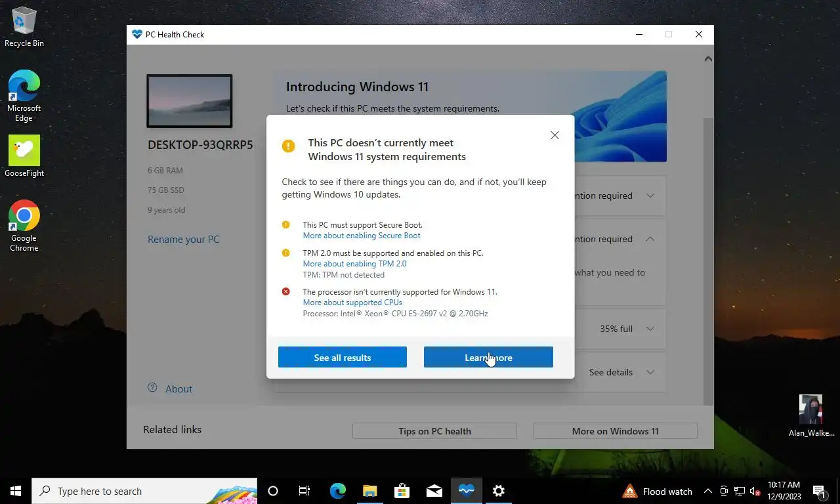Screen dimensions: 840x504
Task: Open Settings gear on the taskbar
Action: pos(498,491)
